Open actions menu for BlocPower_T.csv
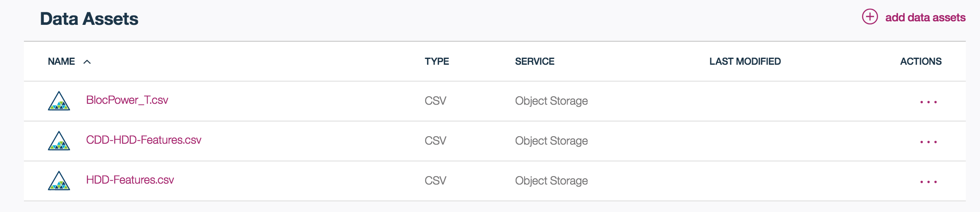Image resolution: width=980 pixels, height=212 pixels. (928, 102)
